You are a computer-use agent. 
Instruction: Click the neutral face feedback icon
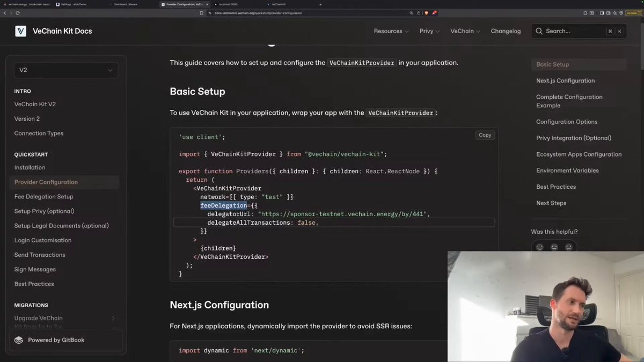click(x=554, y=247)
